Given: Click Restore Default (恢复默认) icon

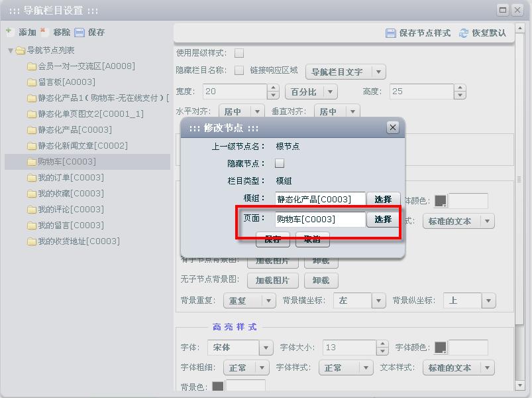Looking at the screenshot, I should coord(464,33).
